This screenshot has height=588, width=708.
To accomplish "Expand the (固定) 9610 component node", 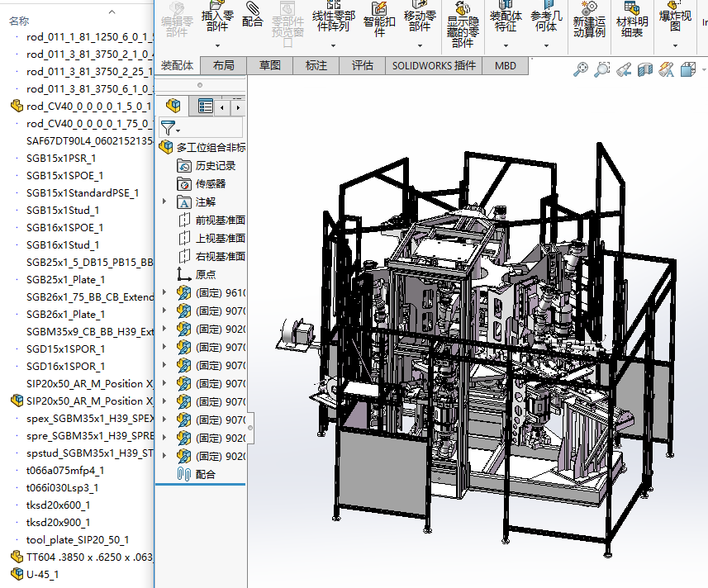I will tap(164, 293).
